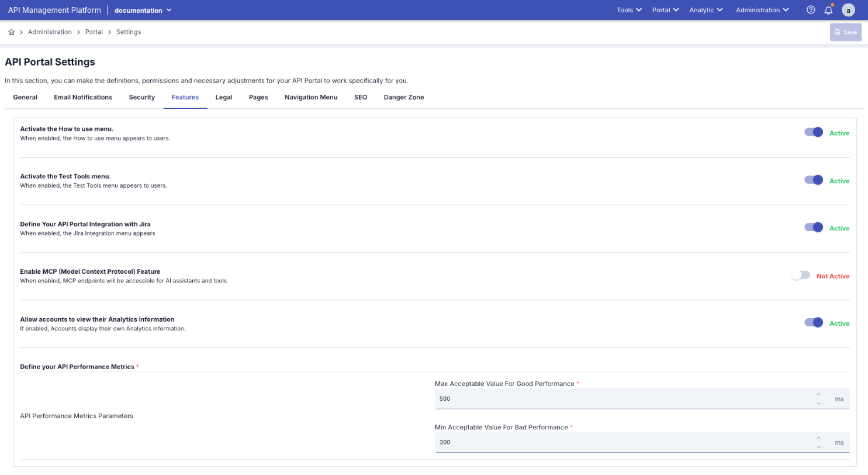Click the Save button

click(846, 32)
